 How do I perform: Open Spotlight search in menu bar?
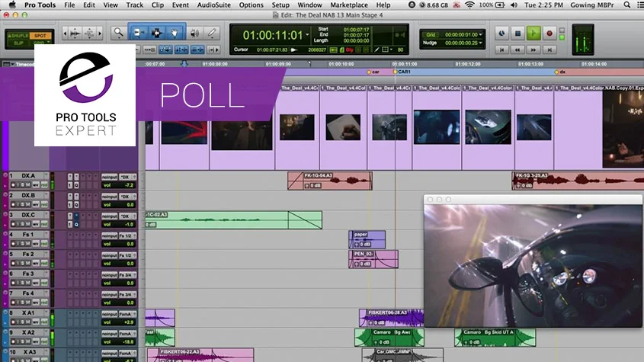coord(626,5)
